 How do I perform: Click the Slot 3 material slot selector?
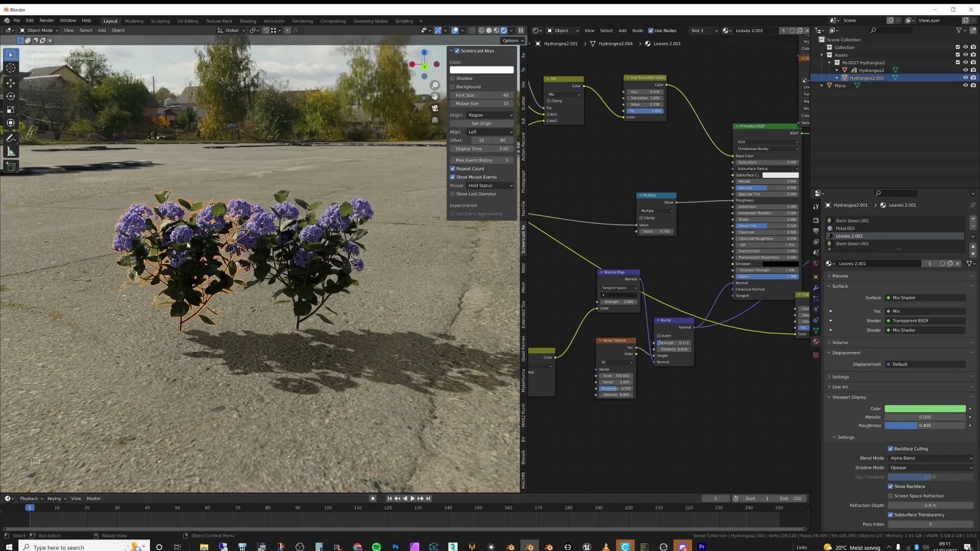point(704,31)
